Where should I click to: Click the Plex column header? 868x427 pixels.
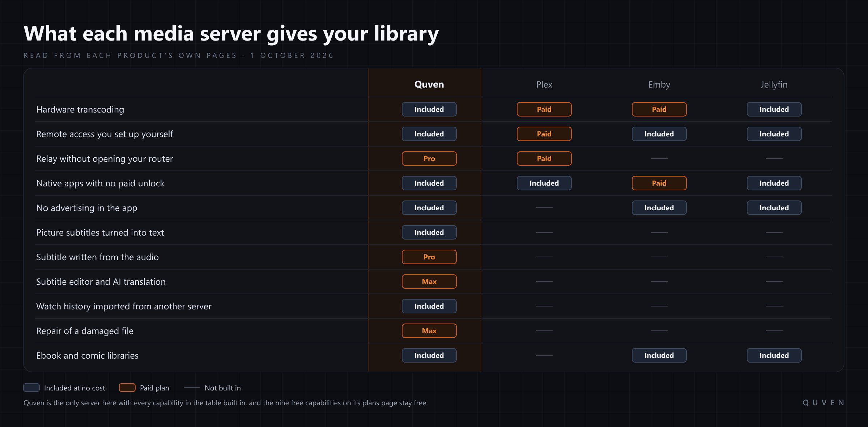[x=544, y=84]
